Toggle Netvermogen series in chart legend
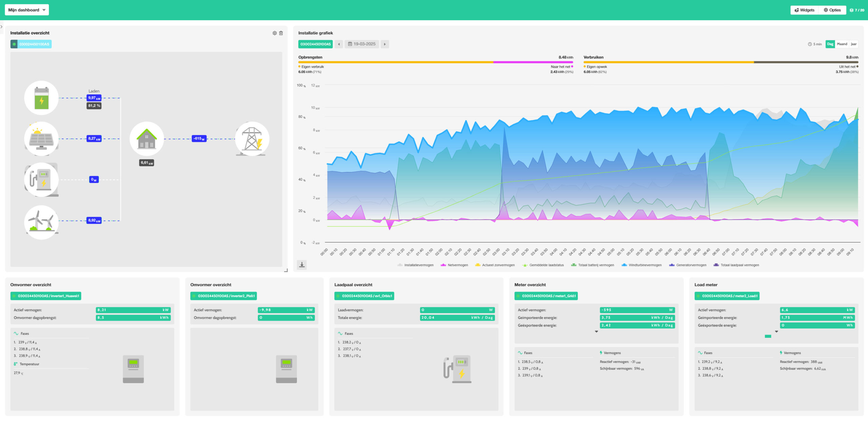Screen dimensions: 868x438 tap(457, 265)
